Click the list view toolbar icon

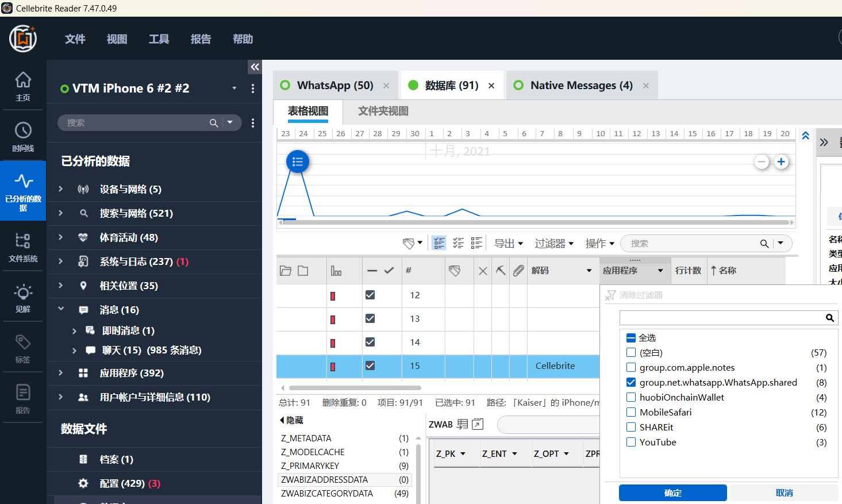[476, 243]
